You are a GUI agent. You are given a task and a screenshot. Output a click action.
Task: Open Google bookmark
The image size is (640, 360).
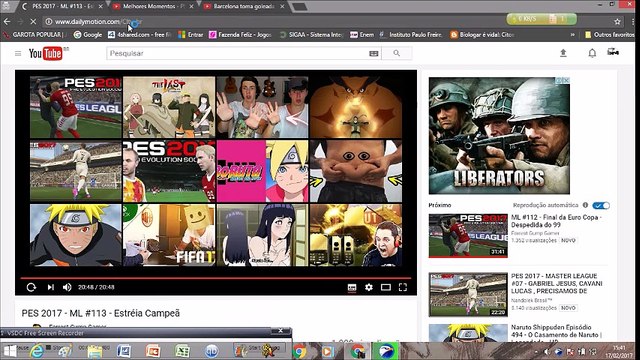87,35
